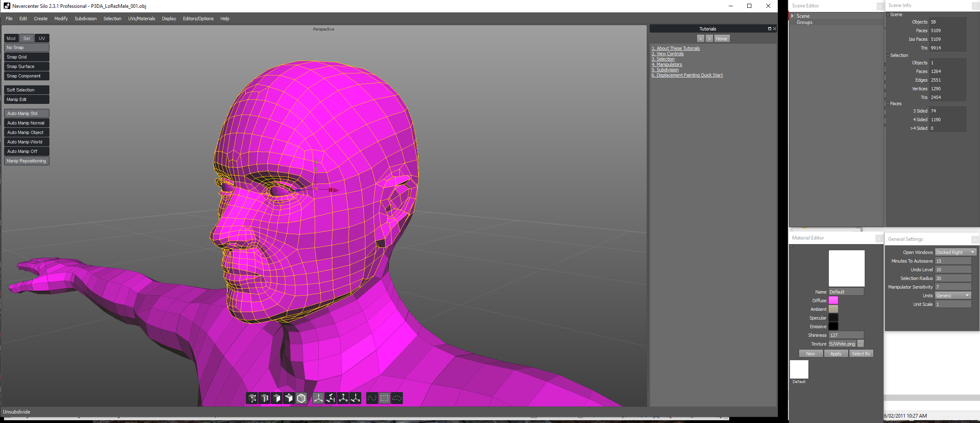980x423 pixels.
Task: Click Select By button in Material Editor
Action: 861,354
